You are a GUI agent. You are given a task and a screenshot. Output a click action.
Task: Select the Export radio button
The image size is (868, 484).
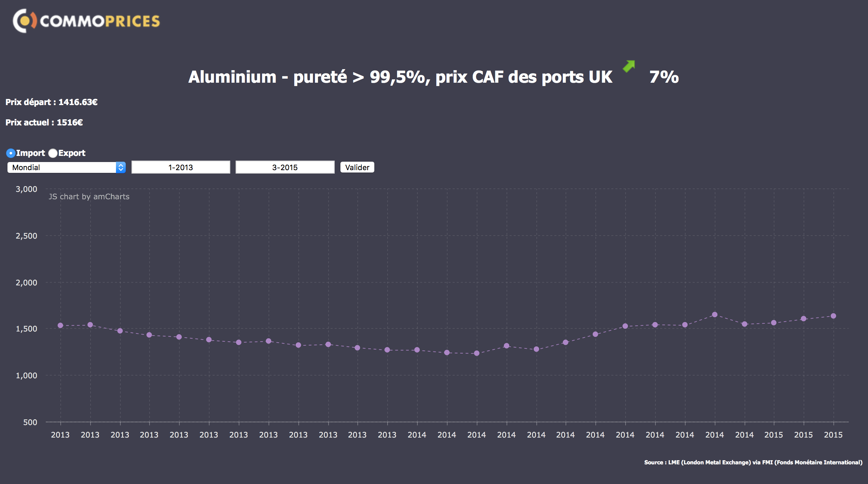pyautogui.click(x=53, y=153)
